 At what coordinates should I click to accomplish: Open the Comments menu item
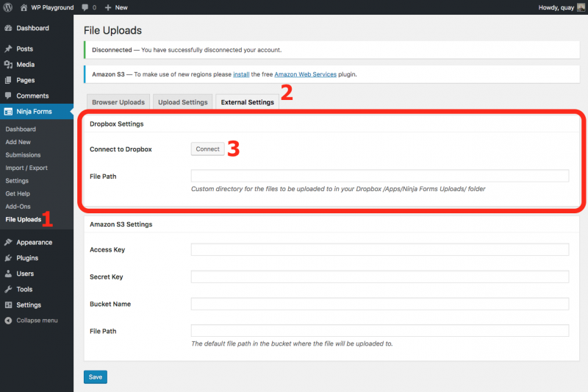tap(32, 96)
